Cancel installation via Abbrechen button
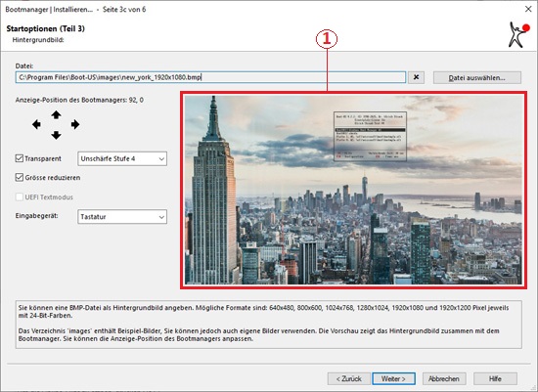 pyautogui.click(x=444, y=379)
